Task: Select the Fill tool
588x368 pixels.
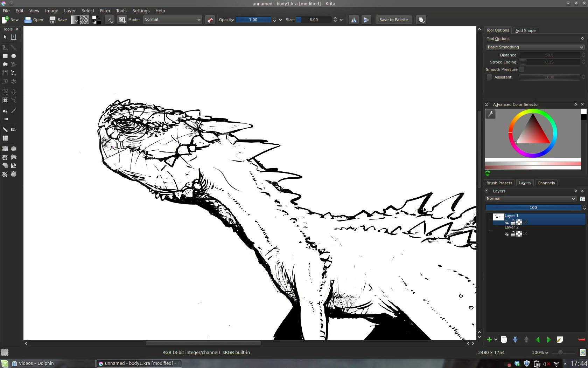Action: click(x=5, y=111)
